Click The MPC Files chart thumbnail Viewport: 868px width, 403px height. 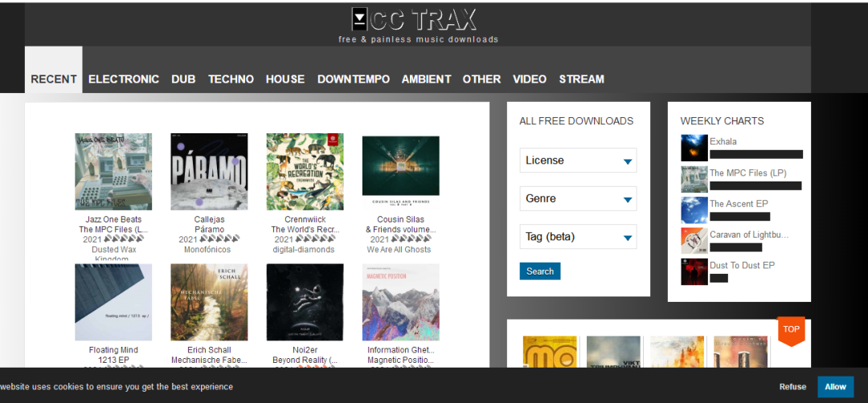pyautogui.click(x=694, y=179)
